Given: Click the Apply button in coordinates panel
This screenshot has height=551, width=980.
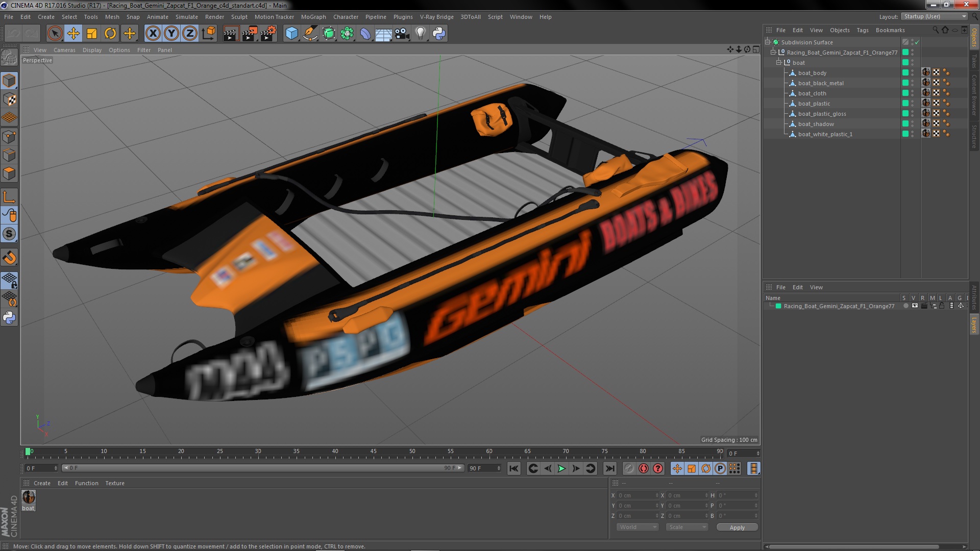Looking at the screenshot, I should tap(737, 528).
